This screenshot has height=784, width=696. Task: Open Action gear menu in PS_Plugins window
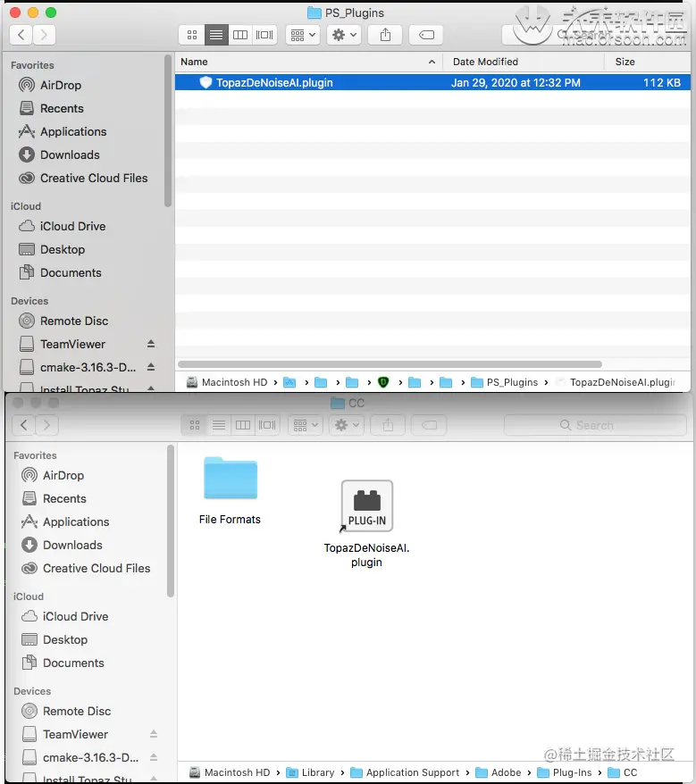344,35
